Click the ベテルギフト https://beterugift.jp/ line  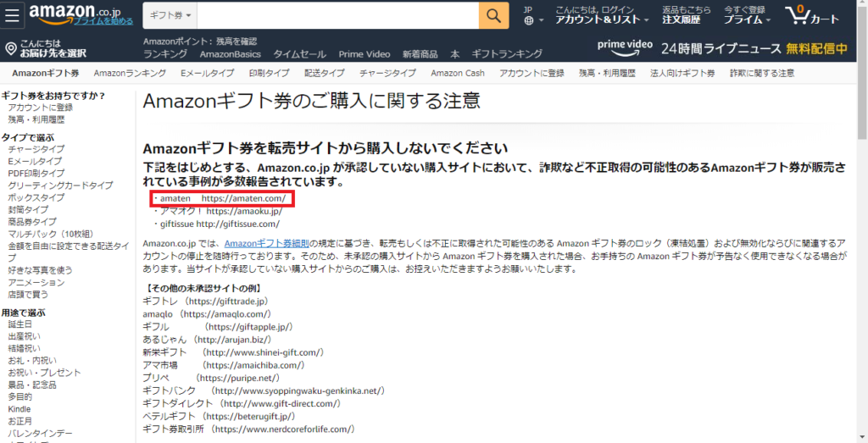click(x=220, y=417)
